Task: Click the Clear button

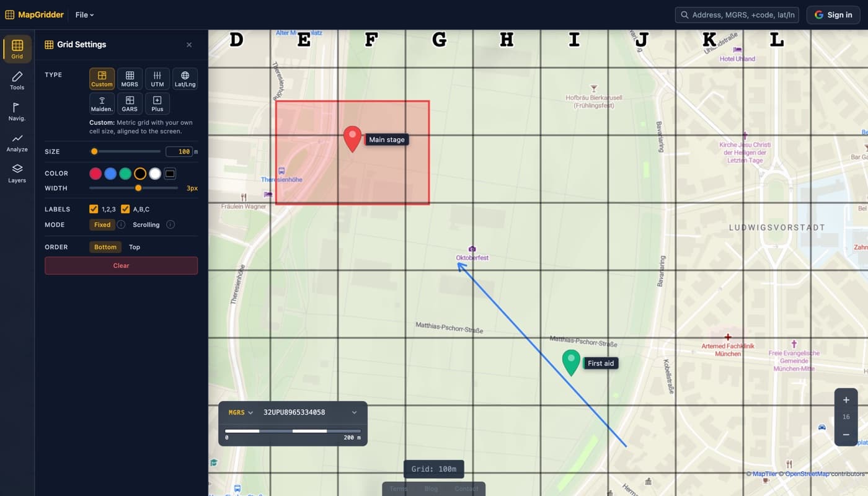Action: coord(121,265)
